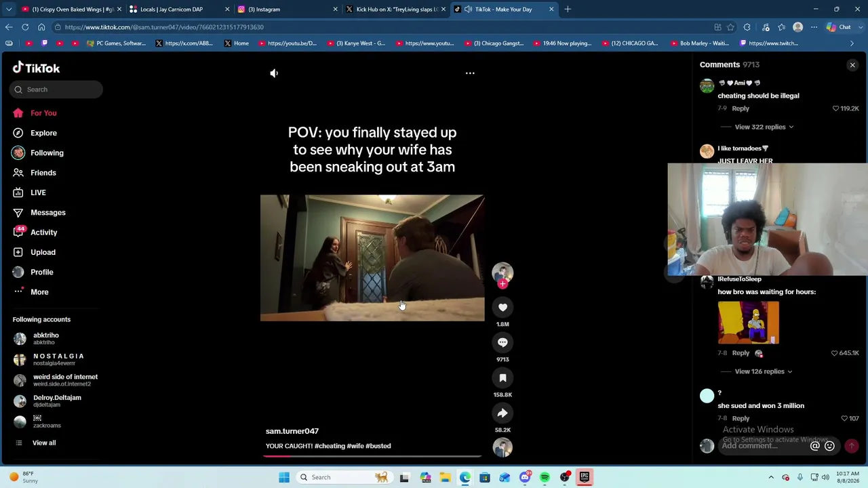Viewport: 868px width, 488px height.
Task: Open the Profile menu item
Action: tap(41, 272)
